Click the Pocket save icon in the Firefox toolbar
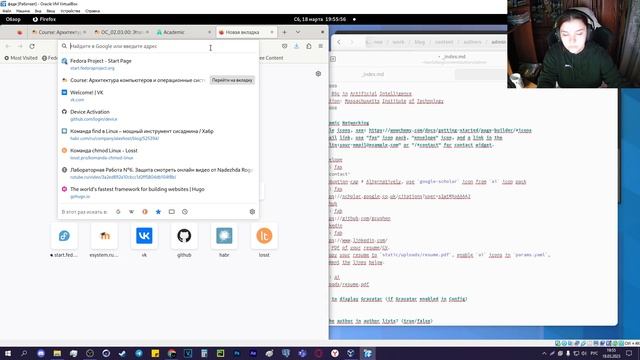The height and width of the screenshot is (360, 640). pos(284,47)
